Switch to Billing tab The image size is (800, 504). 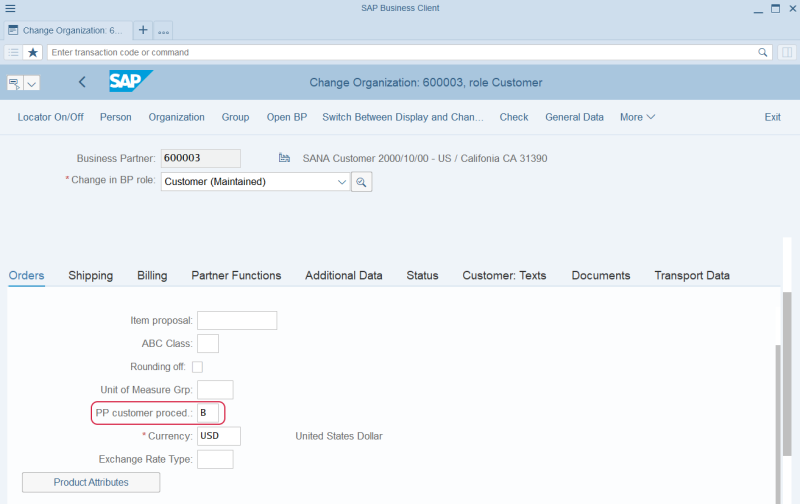pyautogui.click(x=152, y=275)
